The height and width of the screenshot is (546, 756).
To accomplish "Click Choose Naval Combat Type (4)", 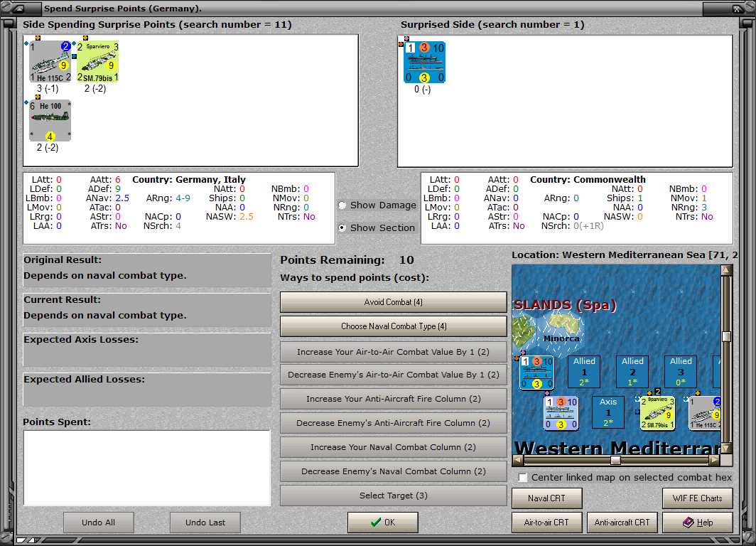I will (394, 326).
